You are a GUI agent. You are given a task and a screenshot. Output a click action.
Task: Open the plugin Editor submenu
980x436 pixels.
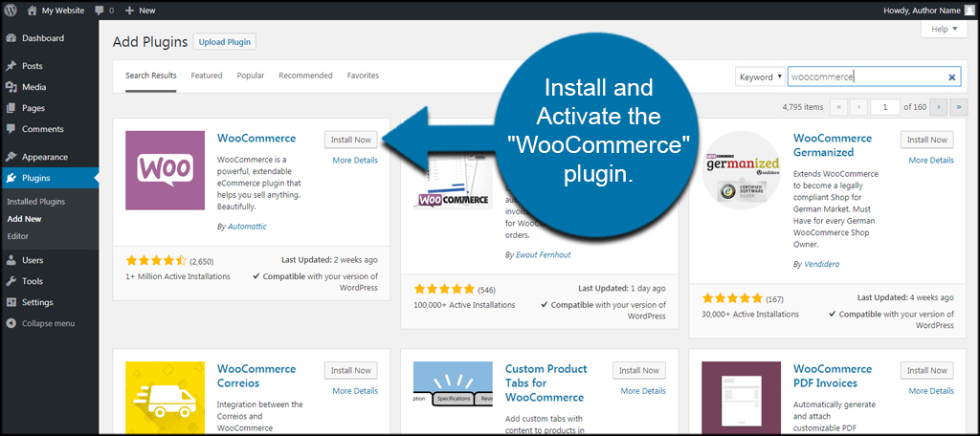[17, 236]
